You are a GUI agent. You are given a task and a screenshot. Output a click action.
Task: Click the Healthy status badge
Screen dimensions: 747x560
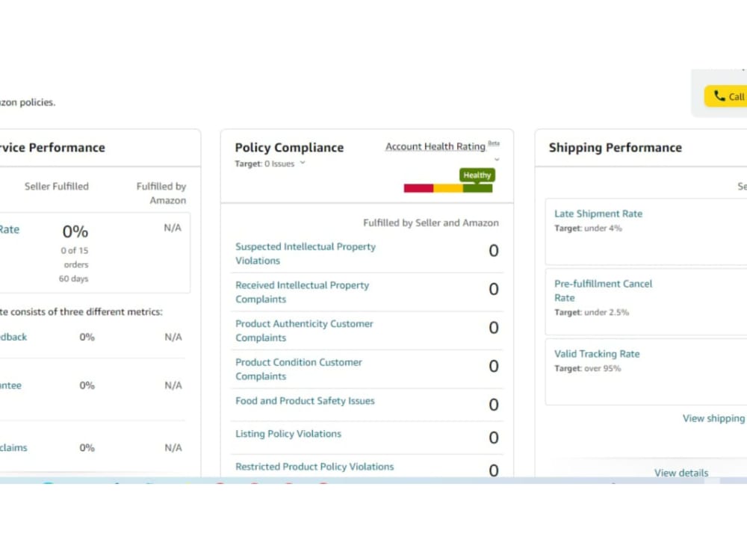pyautogui.click(x=477, y=175)
